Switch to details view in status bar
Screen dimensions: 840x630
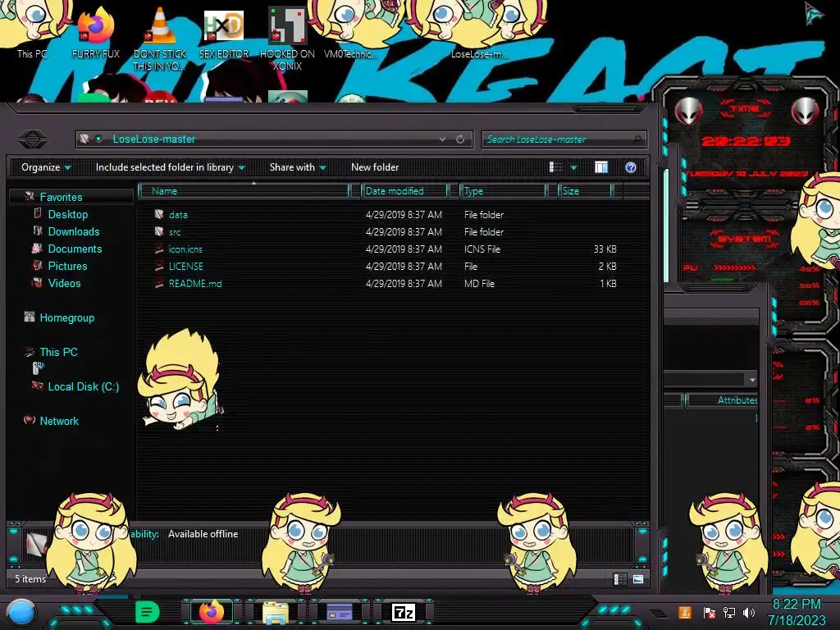pos(619,579)
